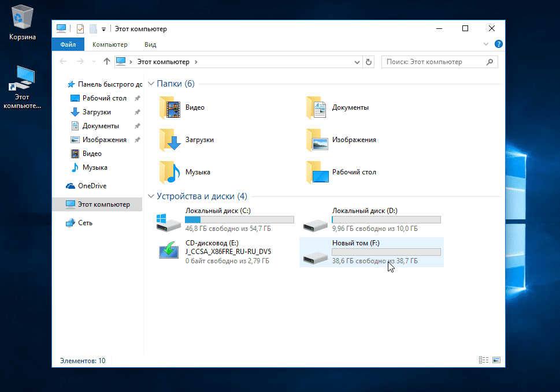Open the Help question mark icon
The height and width of the screenshot is (392, 560).
(499, 44)
